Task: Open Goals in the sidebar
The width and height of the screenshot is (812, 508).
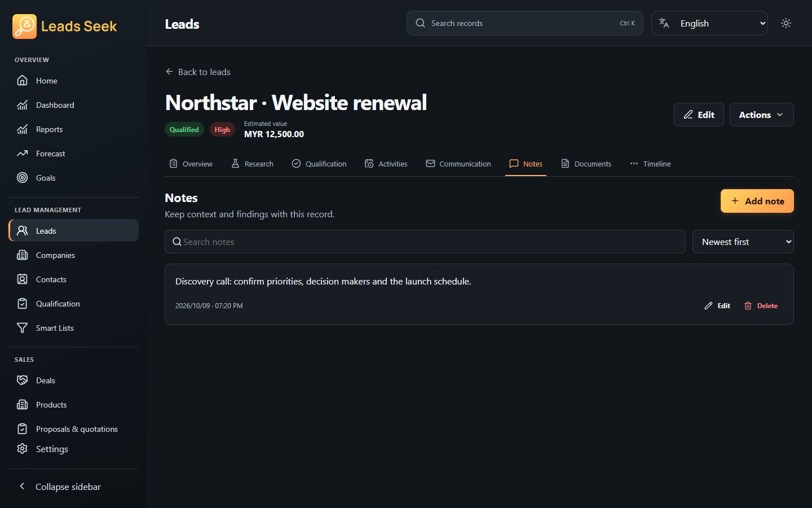Action: tap(73, 178)
